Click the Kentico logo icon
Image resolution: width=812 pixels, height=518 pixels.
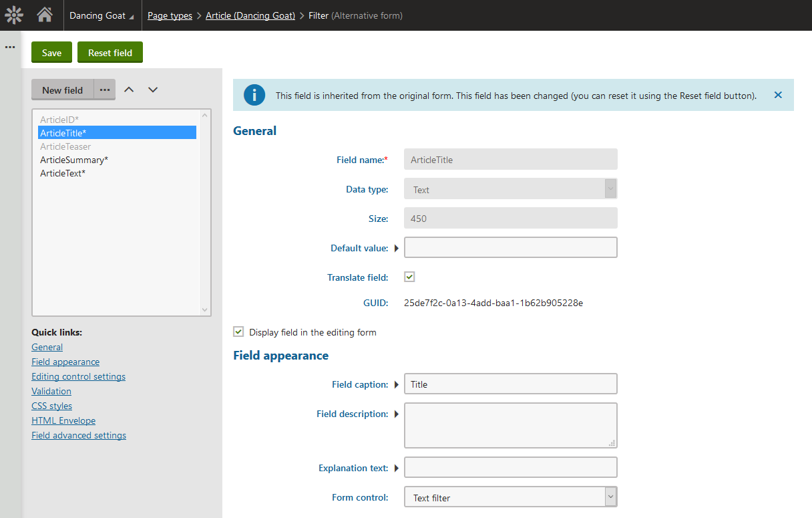click(x=14, y=15)
